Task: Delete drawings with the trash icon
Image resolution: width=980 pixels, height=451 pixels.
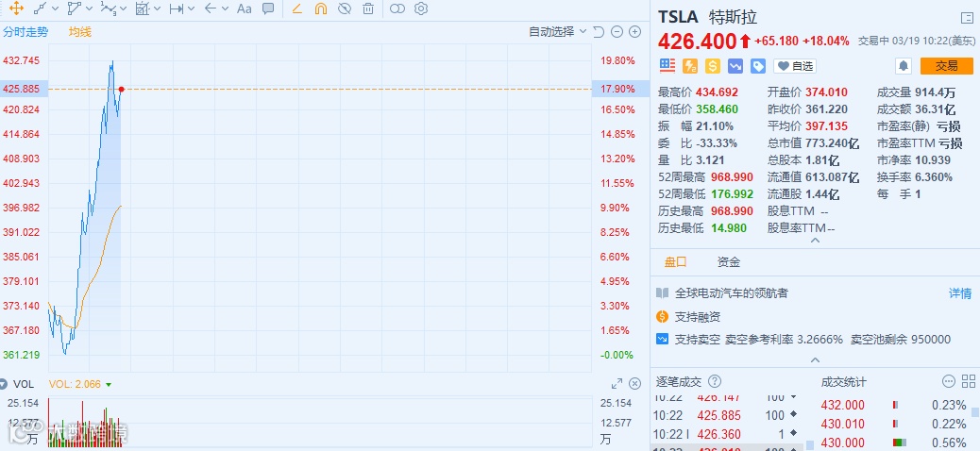Action: 368,8
